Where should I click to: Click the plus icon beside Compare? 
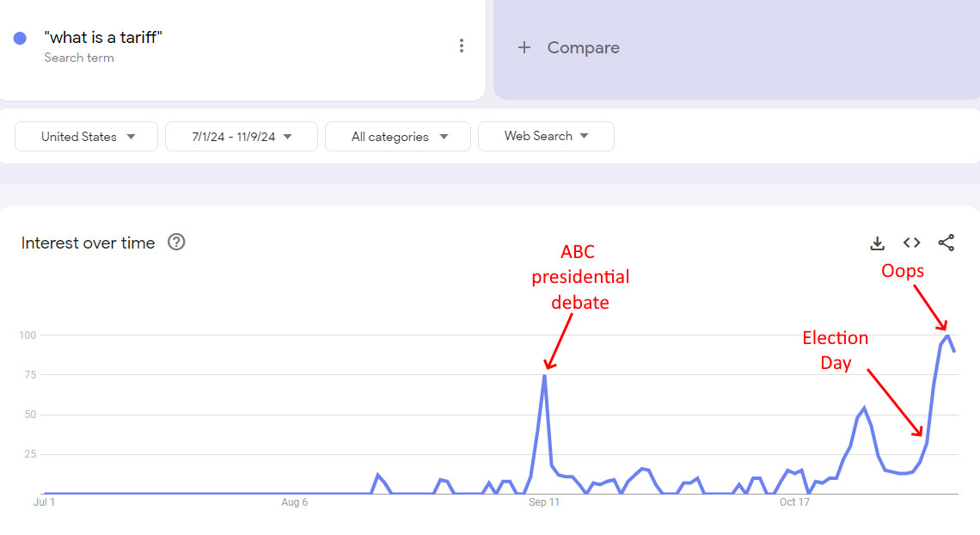524,47
